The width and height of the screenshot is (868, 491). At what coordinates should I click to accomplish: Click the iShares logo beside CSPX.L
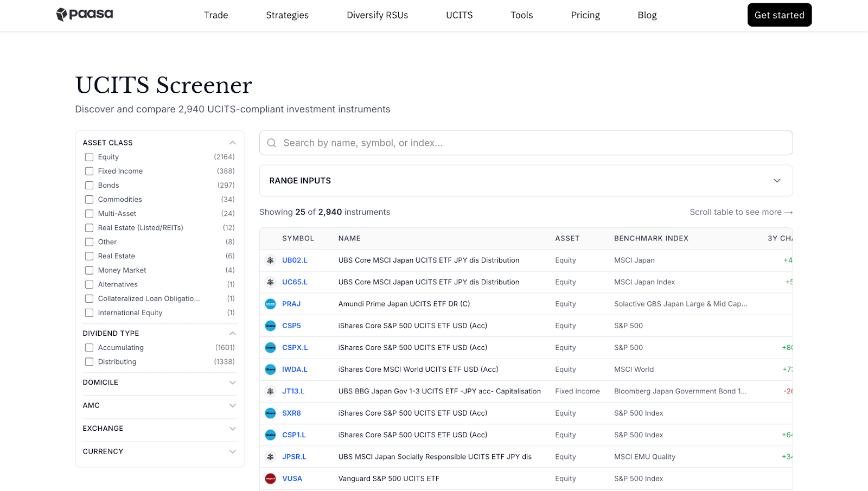pyautogui.click(x=270, y=348)
